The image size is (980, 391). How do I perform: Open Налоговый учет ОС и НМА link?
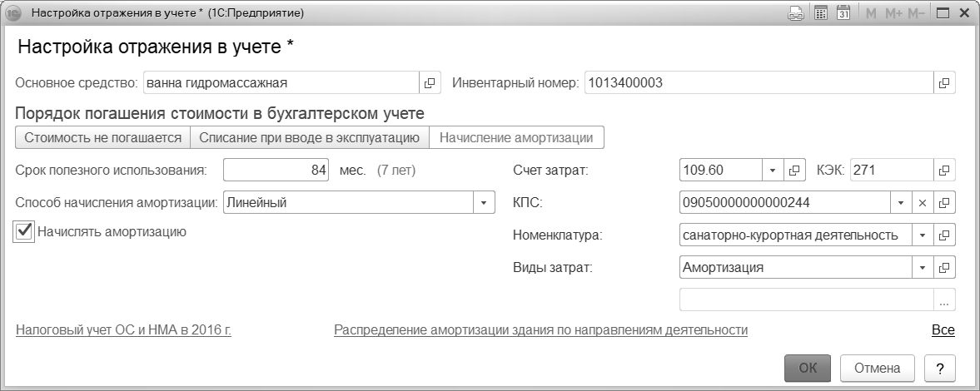(123, 330)
